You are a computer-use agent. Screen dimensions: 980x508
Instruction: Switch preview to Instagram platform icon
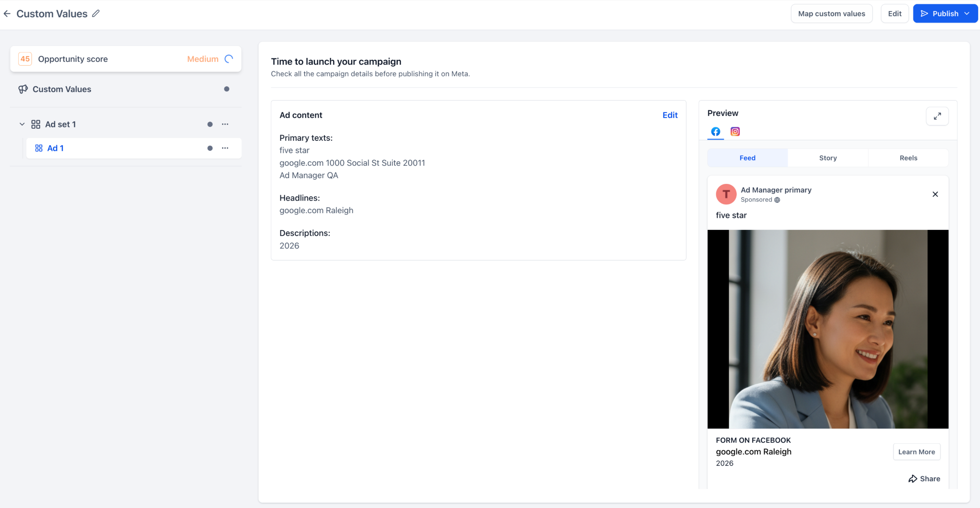[735, 131]
